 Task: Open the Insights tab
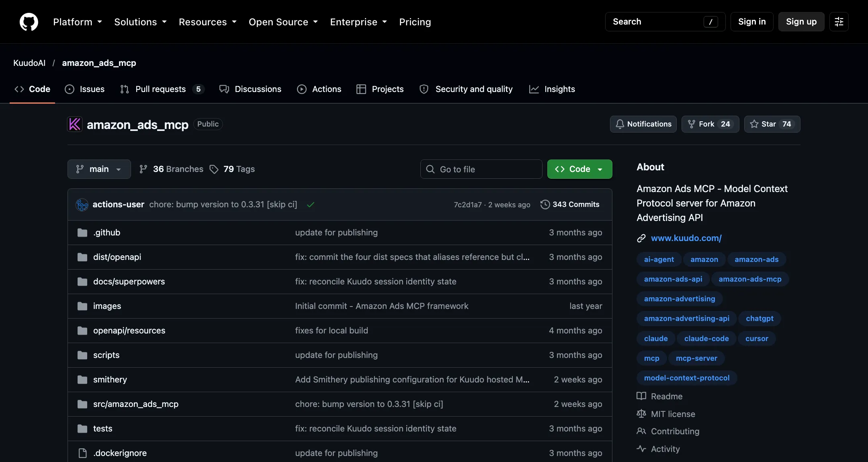click(x=552, y=89)
